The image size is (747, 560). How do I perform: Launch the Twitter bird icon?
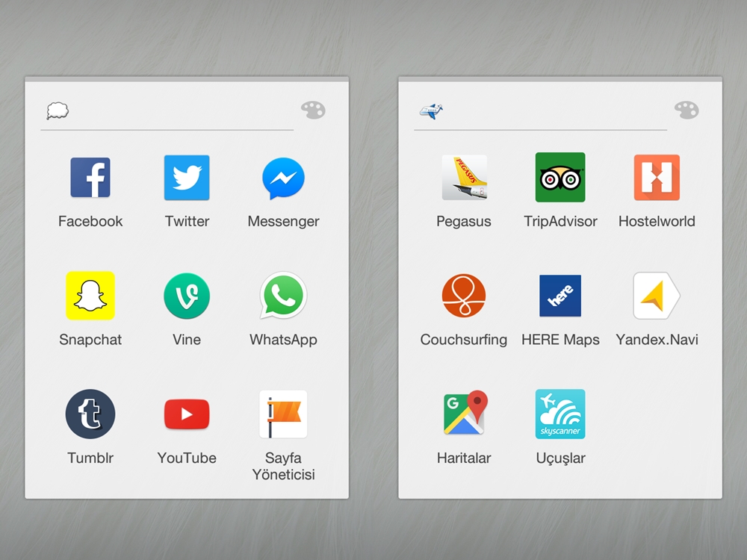[187, 178]
